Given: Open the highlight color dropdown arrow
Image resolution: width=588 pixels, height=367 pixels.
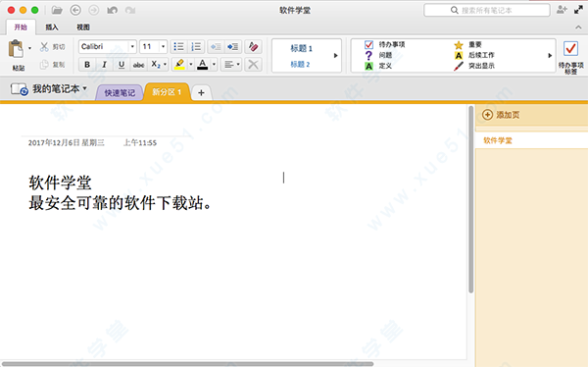Looking at the screenshot, I should [x=190, y=65].
